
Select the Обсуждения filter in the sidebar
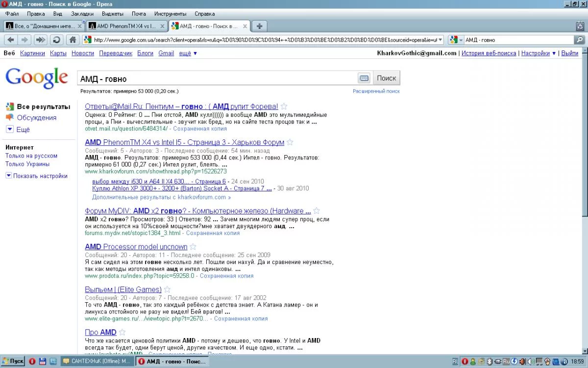(x=37, y=118)
